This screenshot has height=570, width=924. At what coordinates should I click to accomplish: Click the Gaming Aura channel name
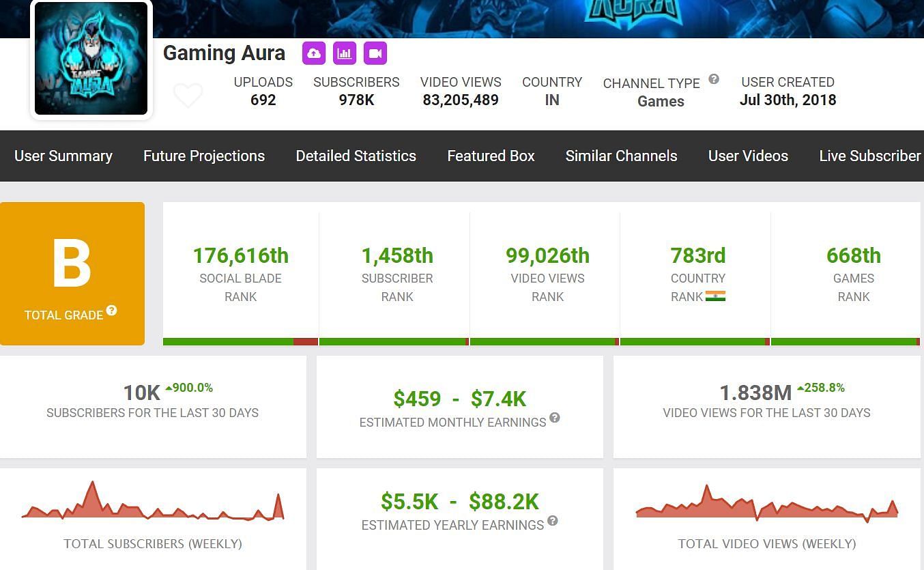coord(224,53)
